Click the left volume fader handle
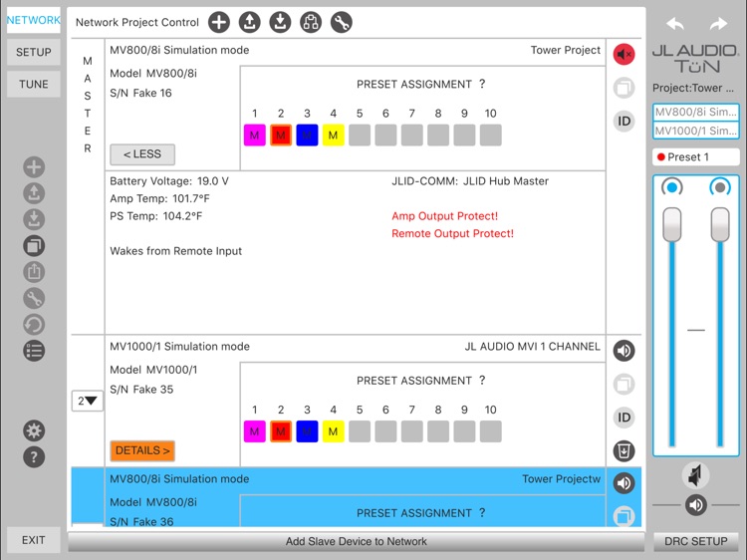Image resolution: width=747 pixels, height=560 pixels. tap(671, 224)
